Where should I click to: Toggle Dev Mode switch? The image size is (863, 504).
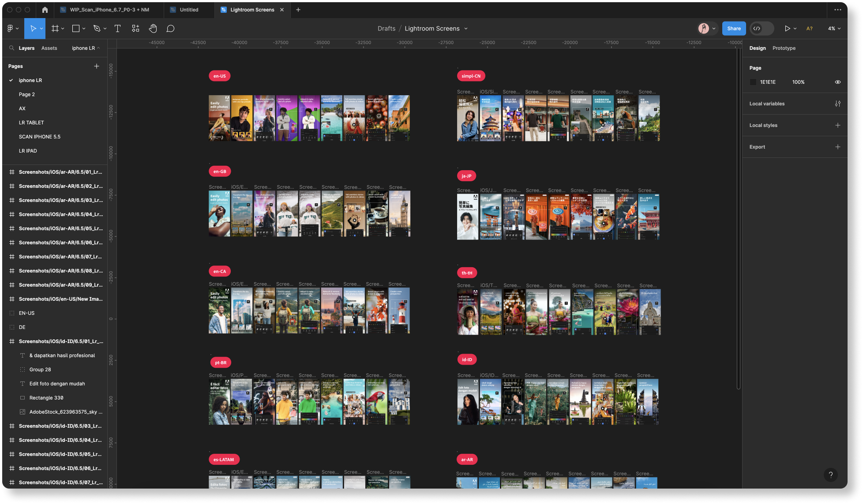tap(762, 29)
